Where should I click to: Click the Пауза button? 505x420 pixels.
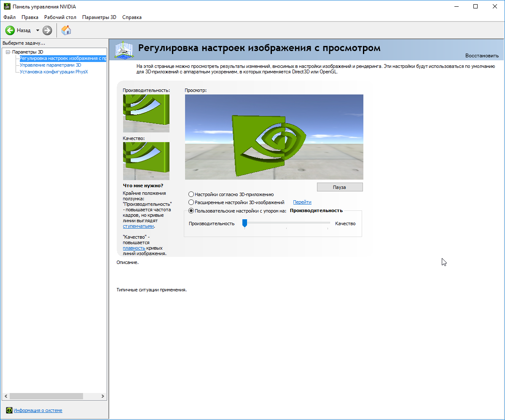(340, 187)
